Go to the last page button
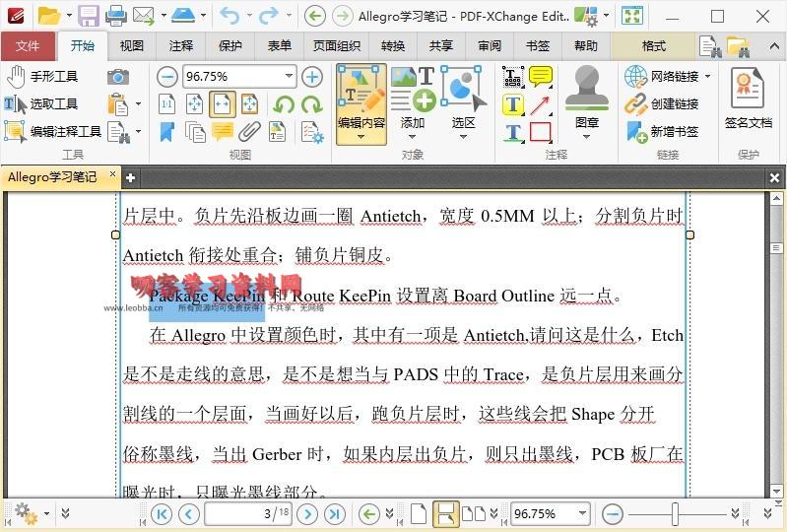This screenshot has width=787, height=532. (x=335, y=513)
